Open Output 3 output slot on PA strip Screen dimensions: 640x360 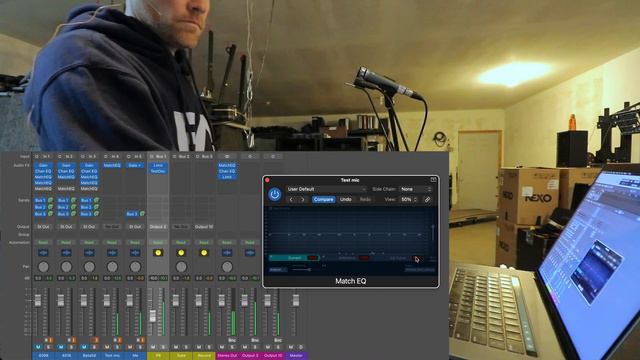coord(158,227)
